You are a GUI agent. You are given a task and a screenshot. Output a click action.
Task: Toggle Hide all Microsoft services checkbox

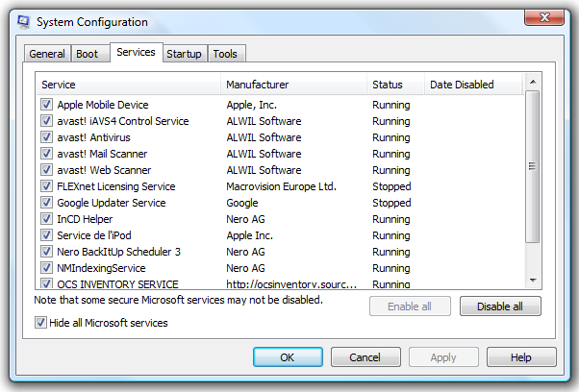[x=40, y=323]
